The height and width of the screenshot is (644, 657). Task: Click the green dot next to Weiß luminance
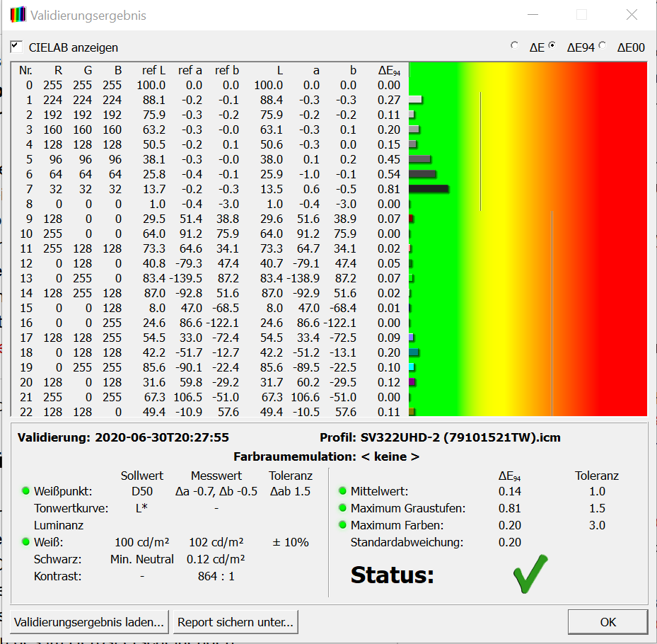(x=25, y=543)
